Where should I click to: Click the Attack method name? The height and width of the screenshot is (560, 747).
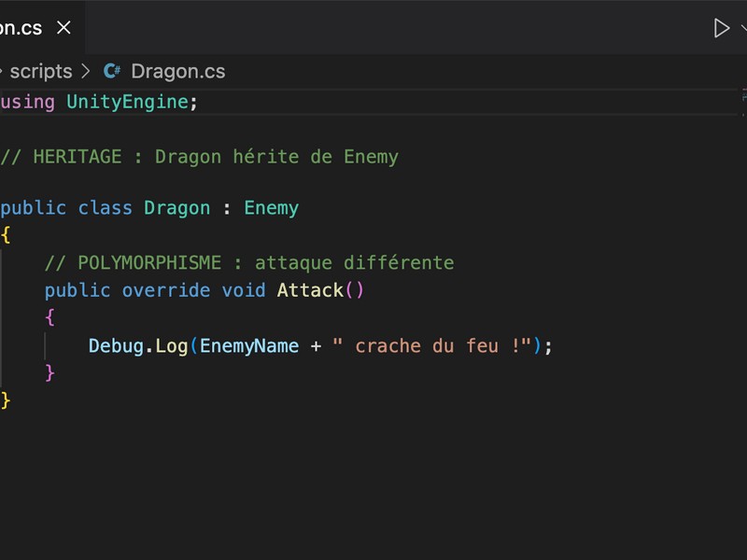point(310,290)
